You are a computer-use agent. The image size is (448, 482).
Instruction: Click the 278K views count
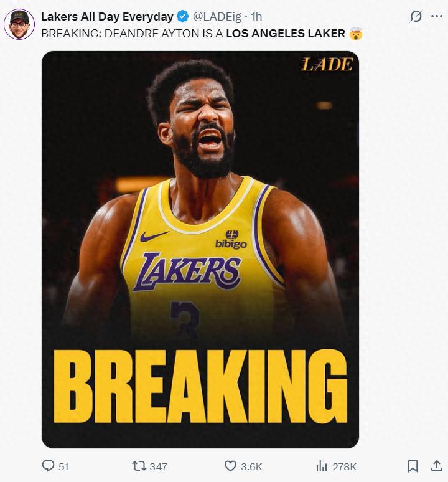(344, 466)
